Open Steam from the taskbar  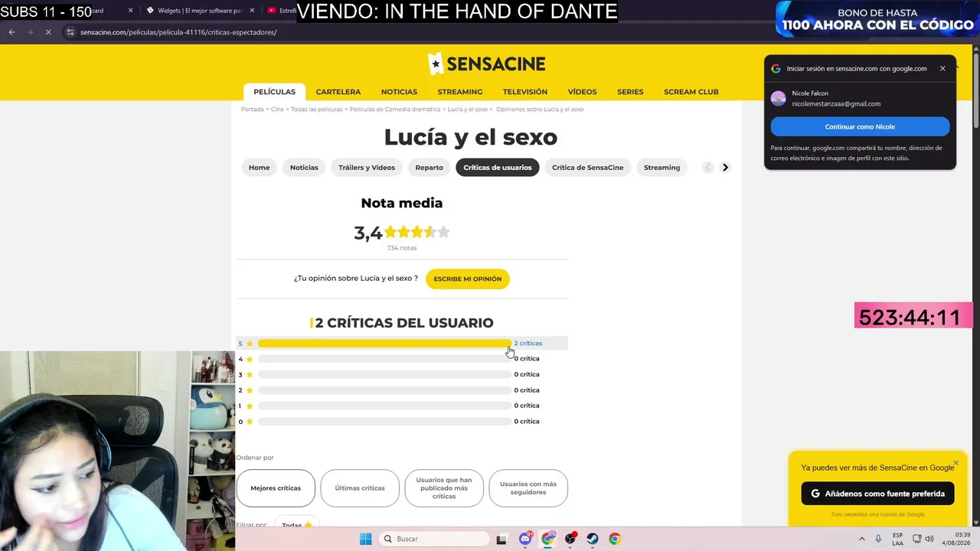point(593,539)
